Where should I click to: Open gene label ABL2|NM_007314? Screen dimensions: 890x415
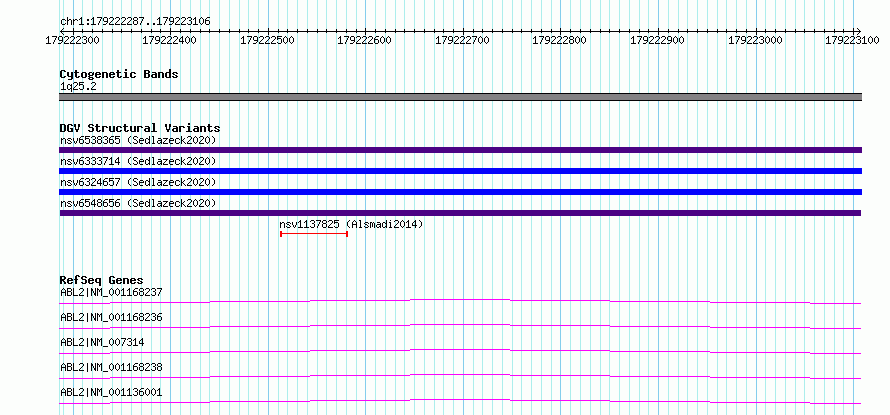(102, 343)
